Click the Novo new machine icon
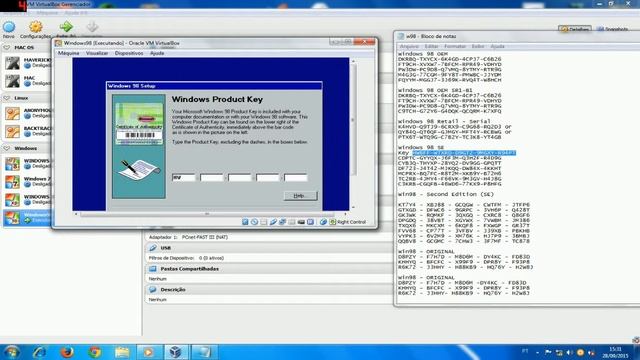 click(x=9, y=27)
